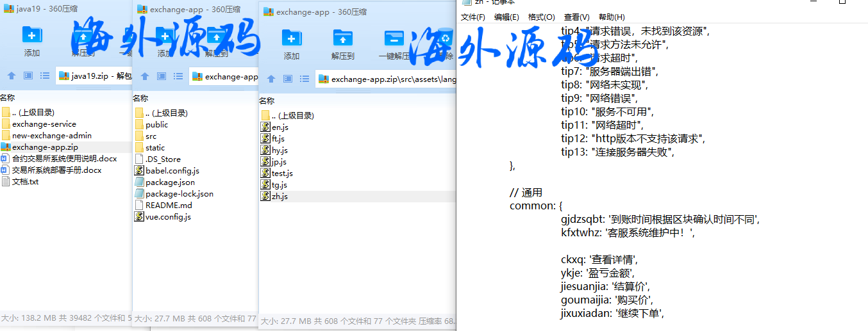Screen dimensions: 868x331
Task: Open the 查看(V) menu in Notepad
Action: coord(576,17)
